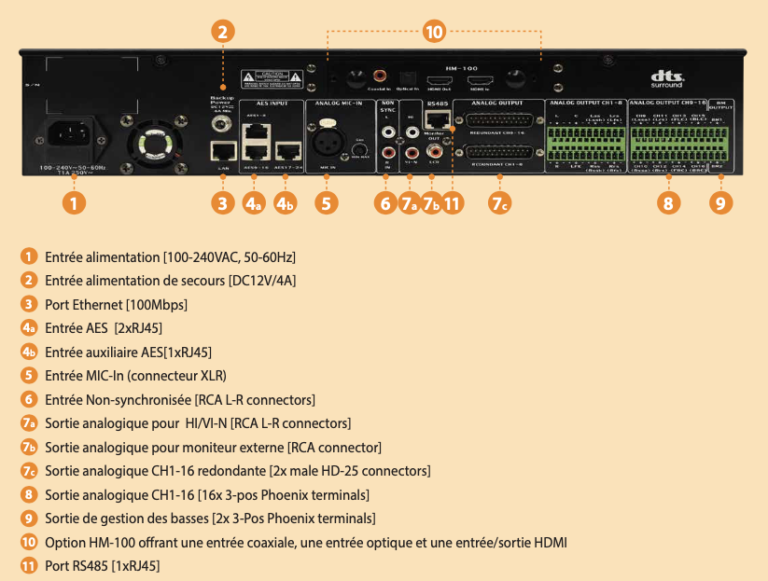Click the legend badge 9 beside gestion des basses
Viewport: 768px width, 581px height.
tap(29, 518)
